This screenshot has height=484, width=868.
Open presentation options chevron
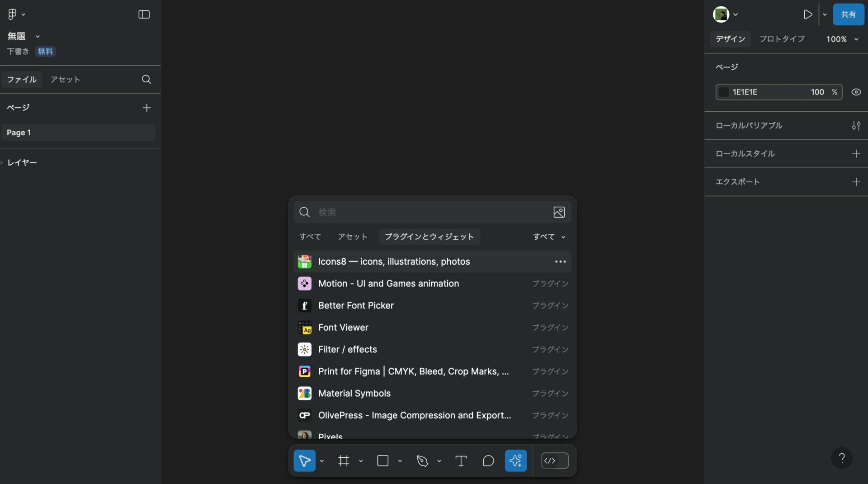[825, 14]
